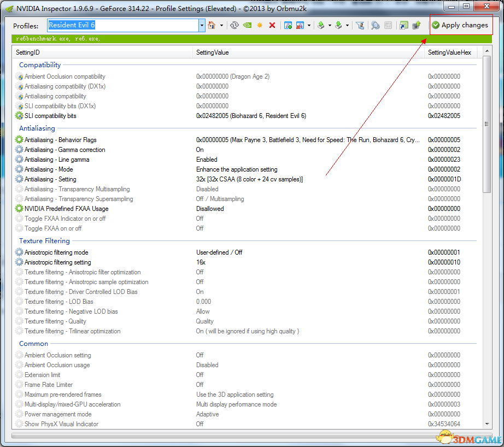The height and width of the screenshot is (447, 504).
Task: Click the gear icon beside Antialiasing - Line gamma
Action: coord(19,160)
